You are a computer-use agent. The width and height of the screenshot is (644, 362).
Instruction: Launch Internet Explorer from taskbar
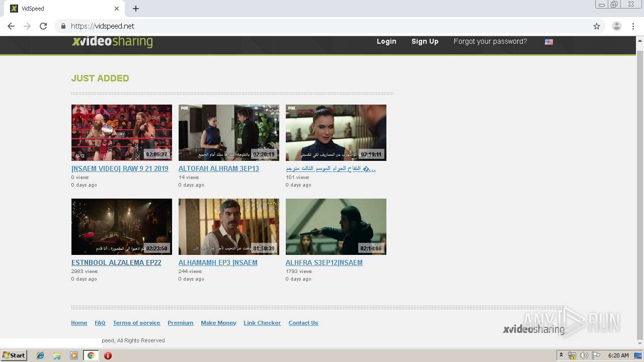click(40, 355)
